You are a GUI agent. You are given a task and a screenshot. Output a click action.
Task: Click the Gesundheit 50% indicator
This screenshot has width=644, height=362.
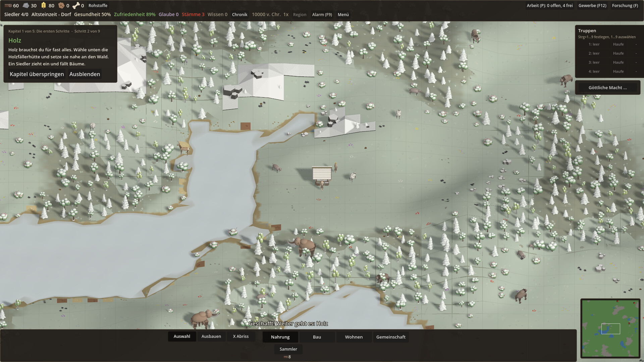pyautogui.click(x=92, y=14)
